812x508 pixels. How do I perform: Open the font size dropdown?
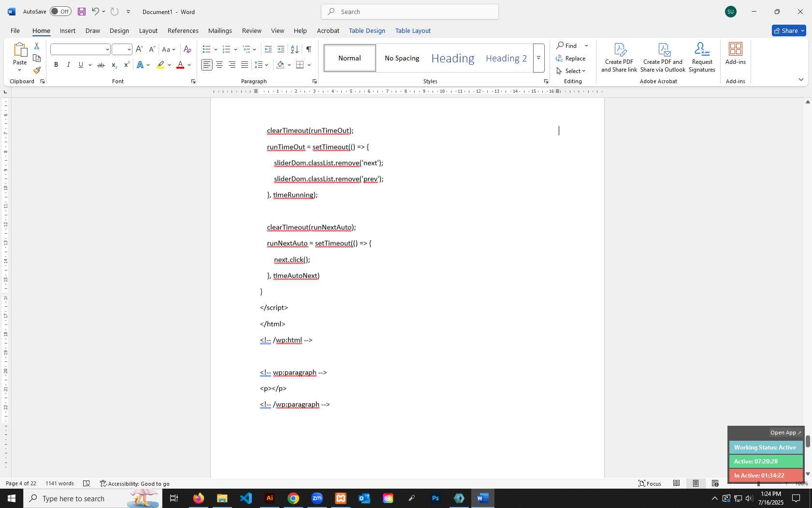click(x=129, y=49)
